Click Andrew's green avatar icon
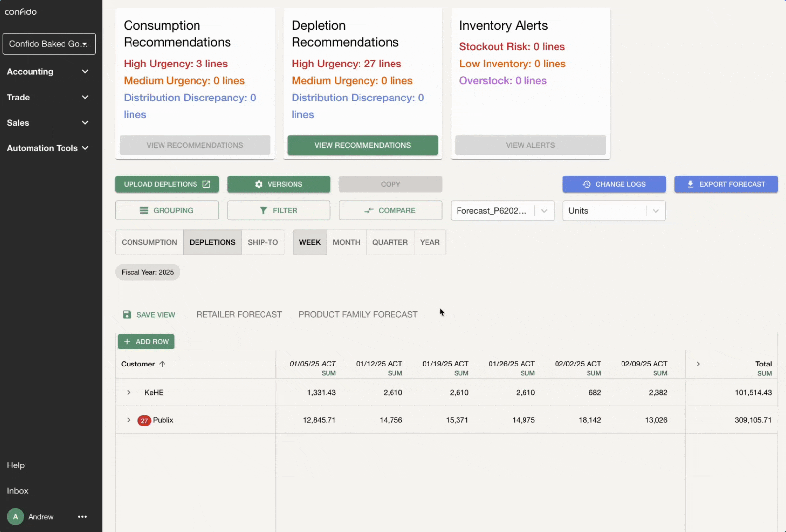Image resolution: width=786 pixels, height=532 pixels. click(x=15, y=517)
